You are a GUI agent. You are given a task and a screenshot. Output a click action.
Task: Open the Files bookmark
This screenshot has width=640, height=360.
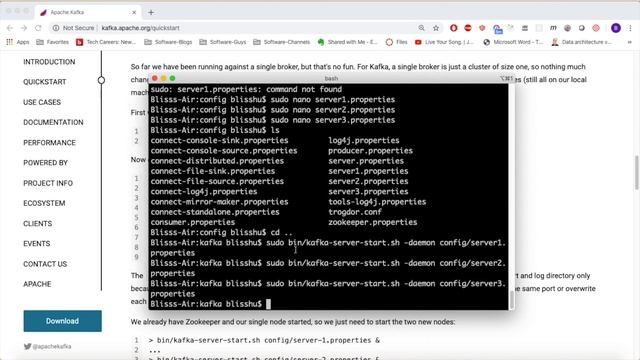396,42
